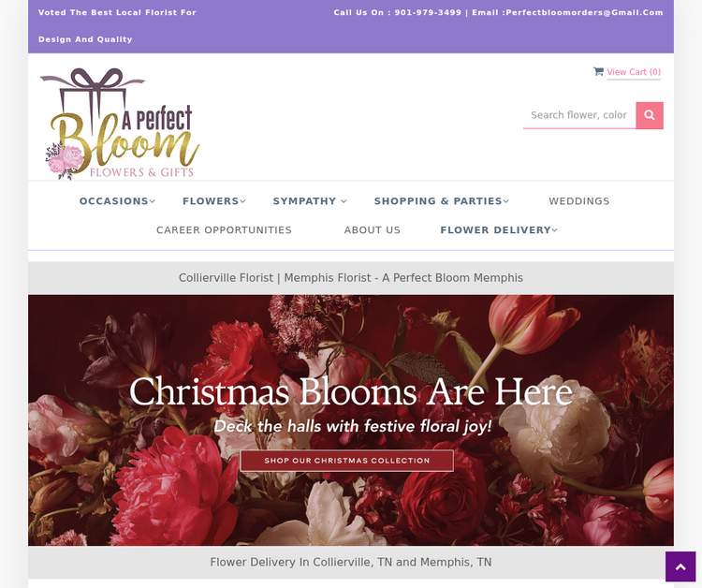Select About Us in navigation
The width and height of the screenshot is (702, 588).
(372, 230)
